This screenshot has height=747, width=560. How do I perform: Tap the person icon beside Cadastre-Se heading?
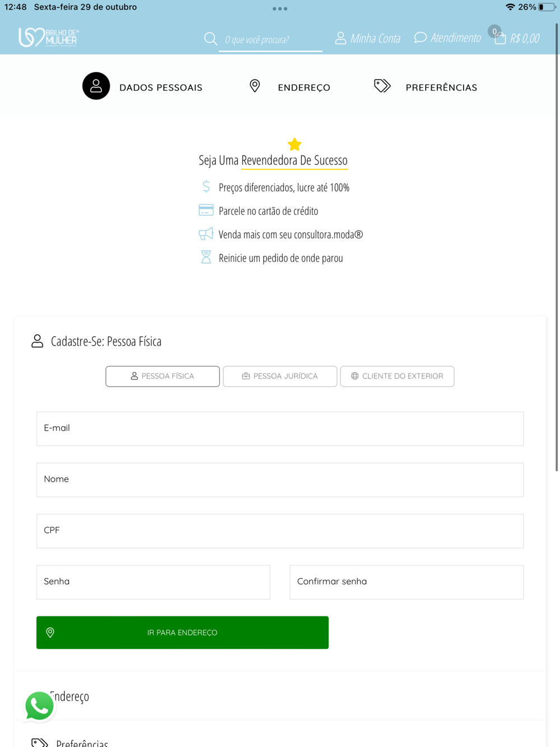click(x=37, y=341)
